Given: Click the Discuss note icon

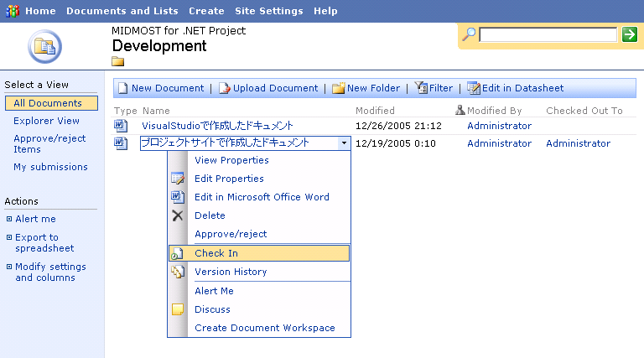Looking at the screenshot, I should pos(178,309).
